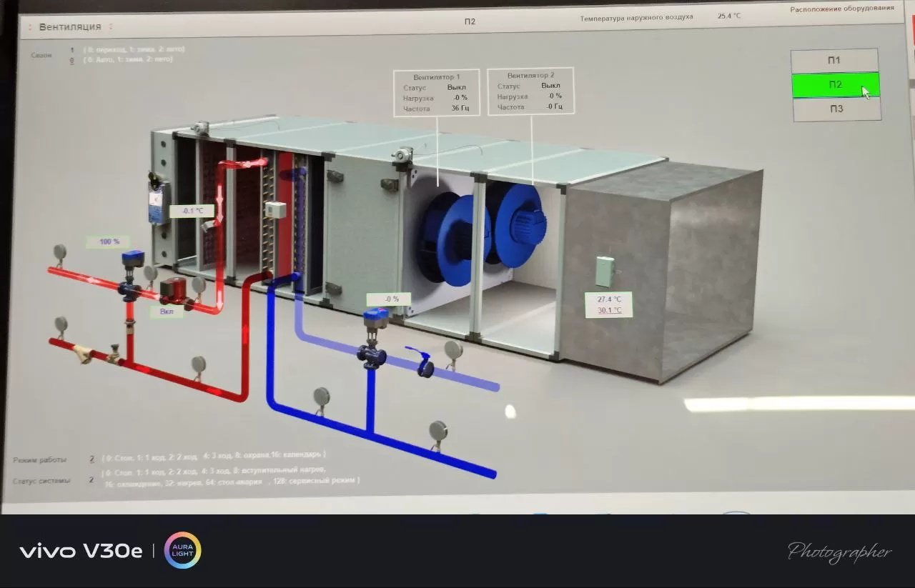Switch to unit П1
This screenshot has height=588, width=915.
[x=834, y=60]
